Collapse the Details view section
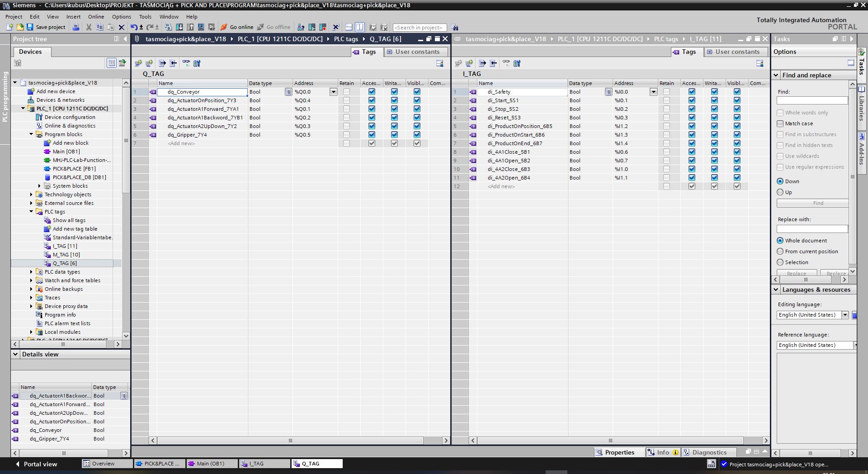This screenshot has height=474, width=868. pyautogui.click(x=15, y=354)
